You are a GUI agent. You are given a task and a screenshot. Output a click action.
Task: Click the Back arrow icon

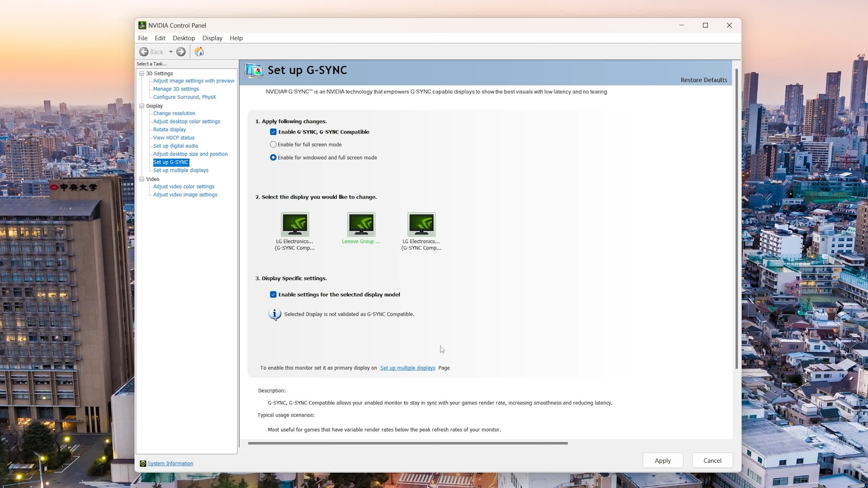[x=144, y=52]
